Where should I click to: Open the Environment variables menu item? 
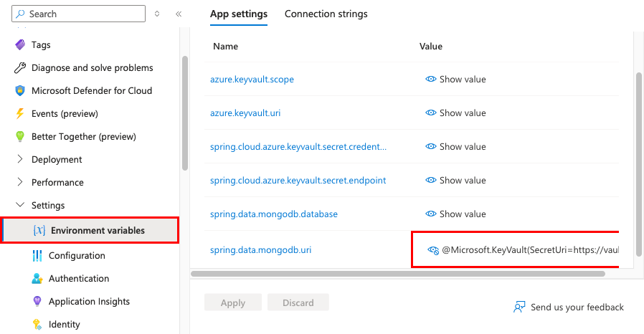tap(98, 230)
